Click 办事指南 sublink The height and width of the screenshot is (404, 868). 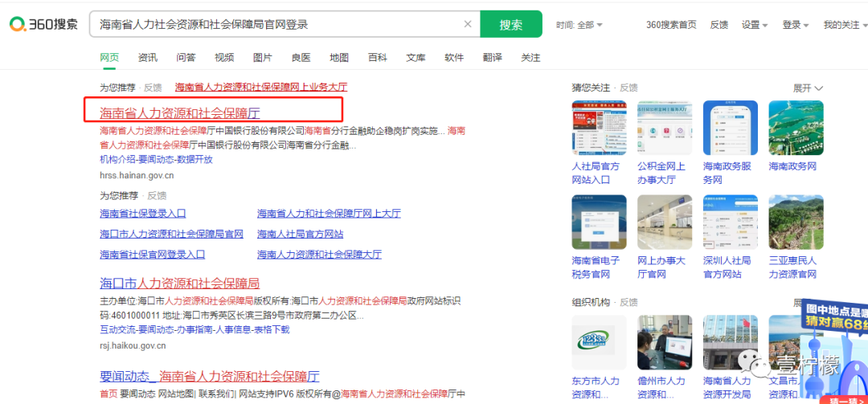click(194, 330)
